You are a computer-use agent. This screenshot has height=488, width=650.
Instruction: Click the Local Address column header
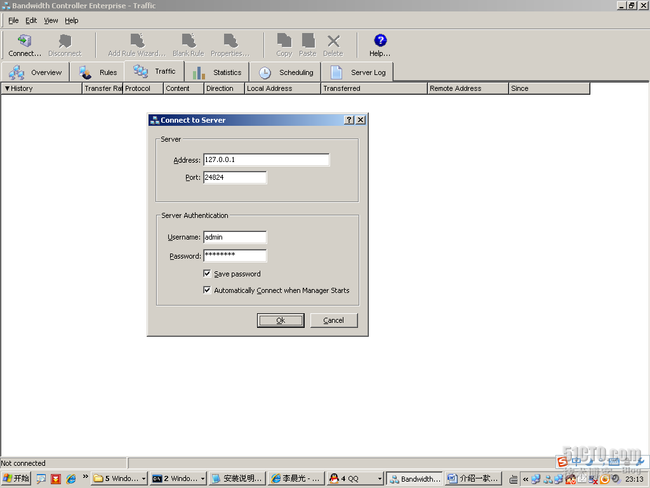click(283, 88)
